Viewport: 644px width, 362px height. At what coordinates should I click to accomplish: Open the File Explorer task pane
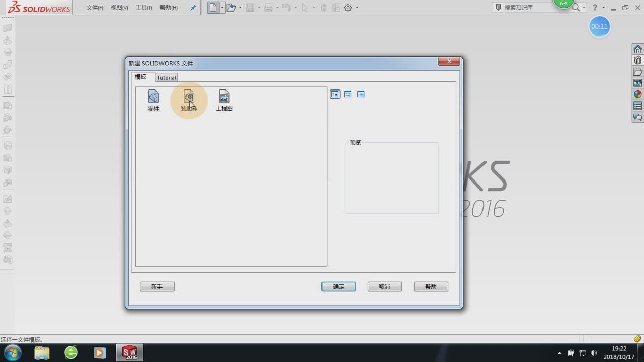pyautogui.click(x=637, y=72)
